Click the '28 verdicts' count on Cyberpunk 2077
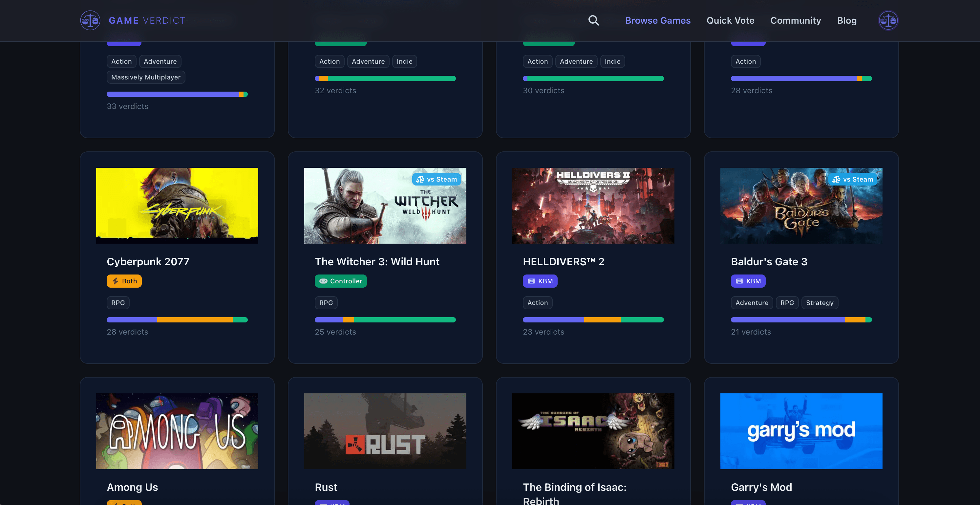Screen dimensions: 980x505 point(127,332)
